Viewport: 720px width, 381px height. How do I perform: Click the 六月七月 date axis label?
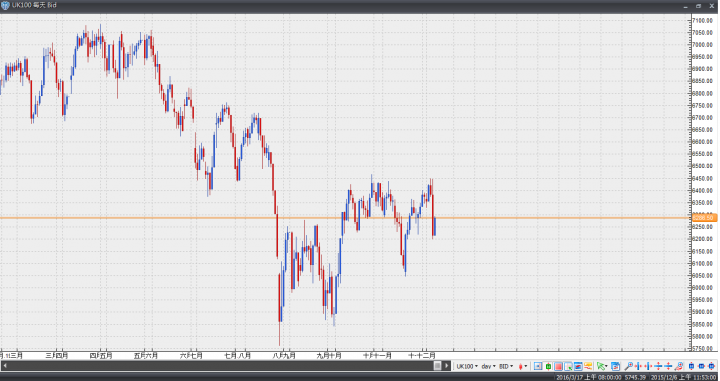pos(191,356)
